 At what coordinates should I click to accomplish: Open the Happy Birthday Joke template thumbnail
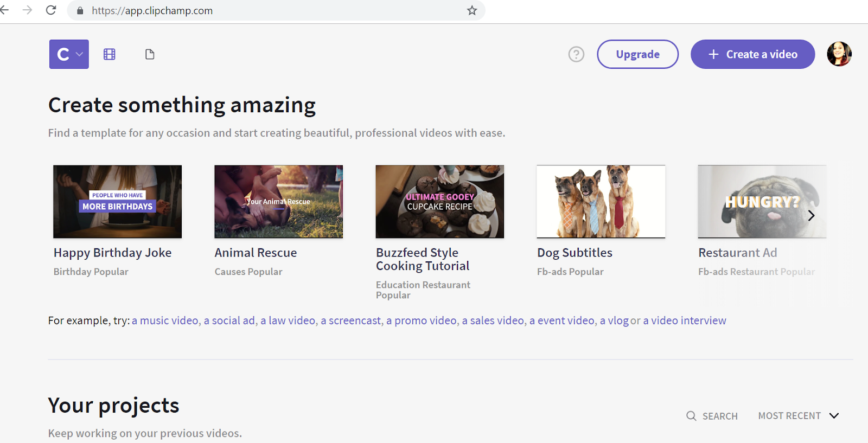(x=118, y=202)
